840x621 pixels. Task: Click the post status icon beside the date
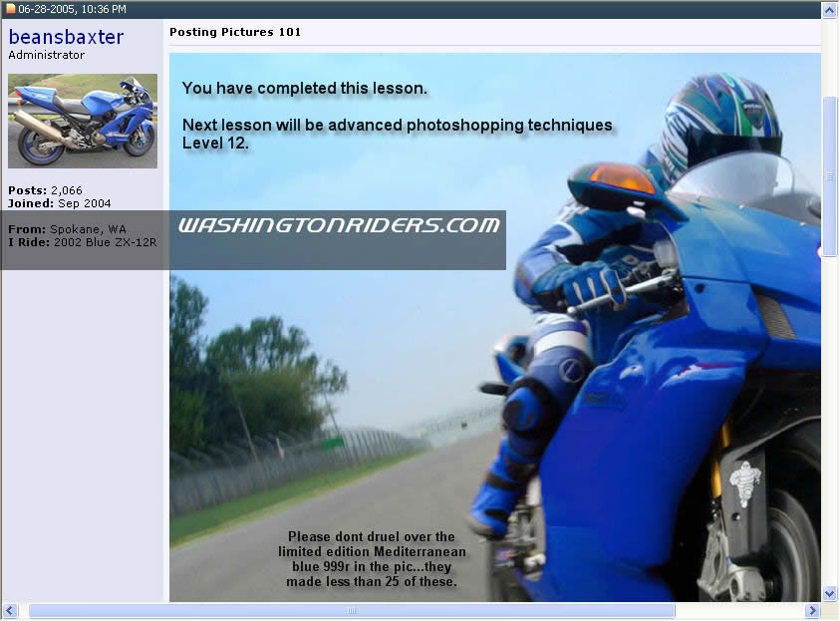[x=11, y=9]
